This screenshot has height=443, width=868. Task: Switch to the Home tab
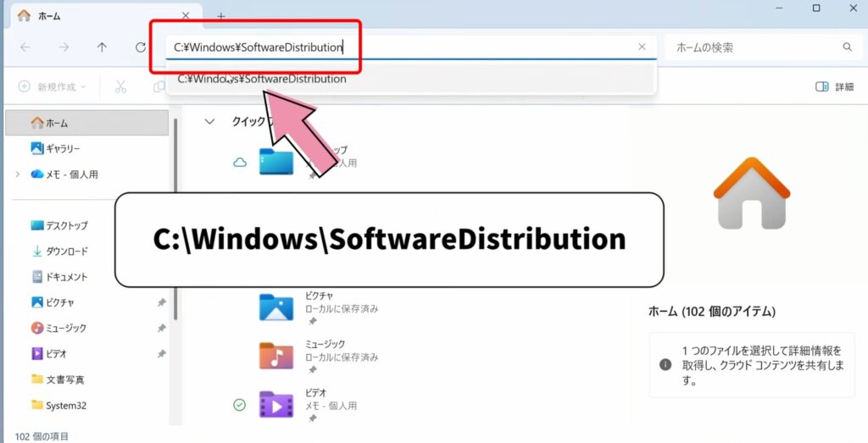pos(51,16)
